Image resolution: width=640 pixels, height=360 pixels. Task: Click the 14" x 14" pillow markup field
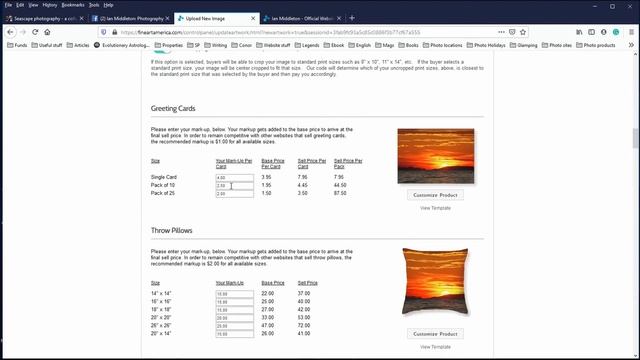click(235, 294)
